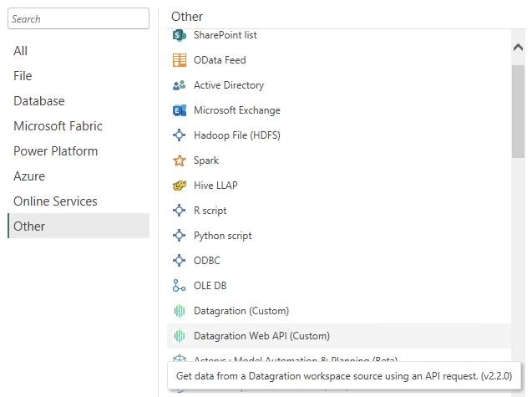Click the Python script connector icon
This screenshot has width=532, height=397.
(x=179, y=236)
